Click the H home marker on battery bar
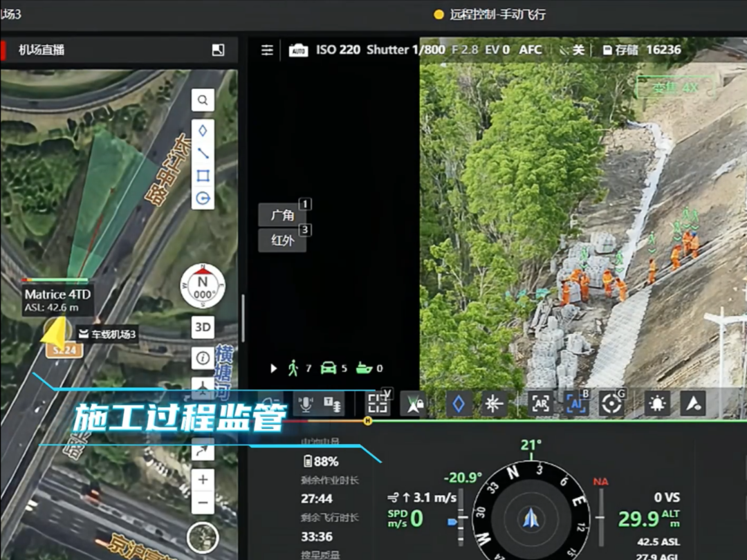This screenshot has width=747, height=560. coord(368,421)
